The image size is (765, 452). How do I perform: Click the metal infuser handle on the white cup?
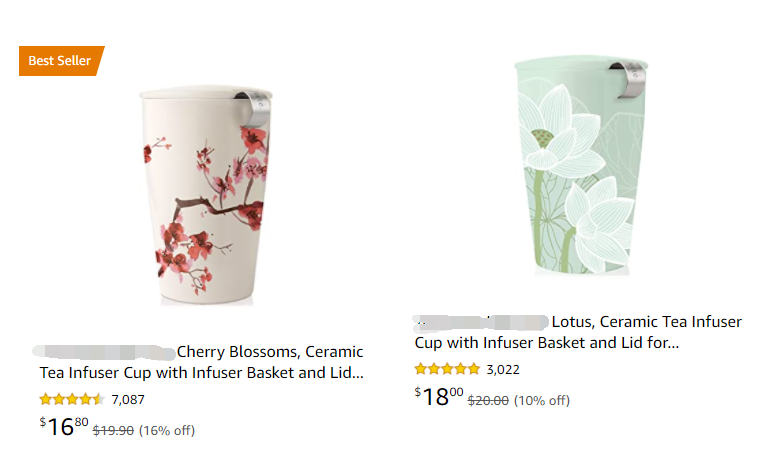tap(255, 108)
